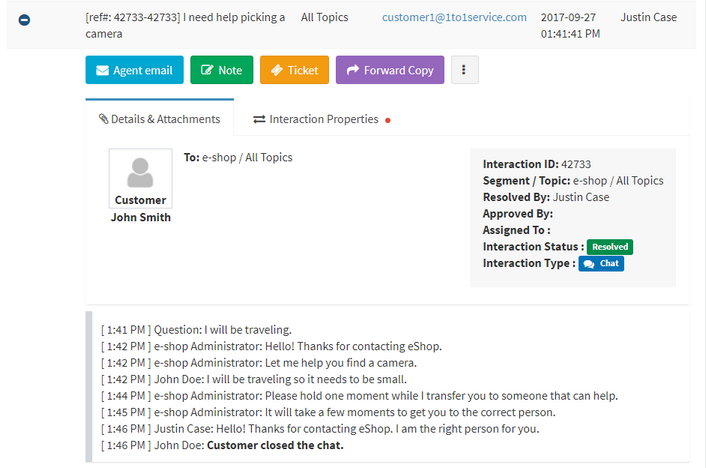Click the red dot indicator beside Interaction Properties
The height and width of the screenshot is (468, 706).
click(x=388, y=120)
